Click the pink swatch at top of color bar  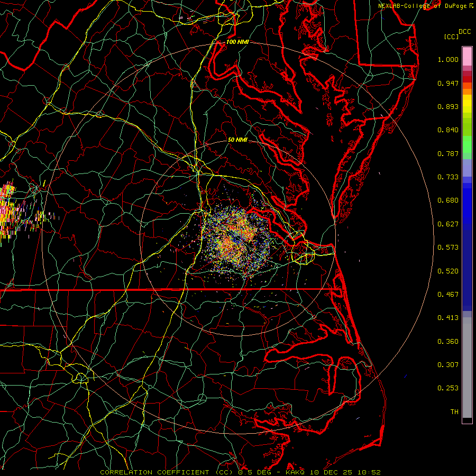coord(467,57)
